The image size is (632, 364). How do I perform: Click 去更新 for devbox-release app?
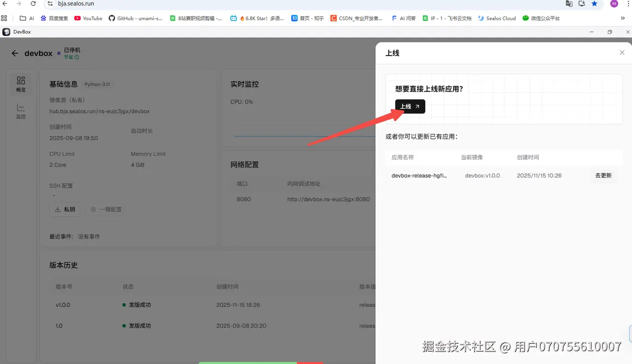click(603, 176)
